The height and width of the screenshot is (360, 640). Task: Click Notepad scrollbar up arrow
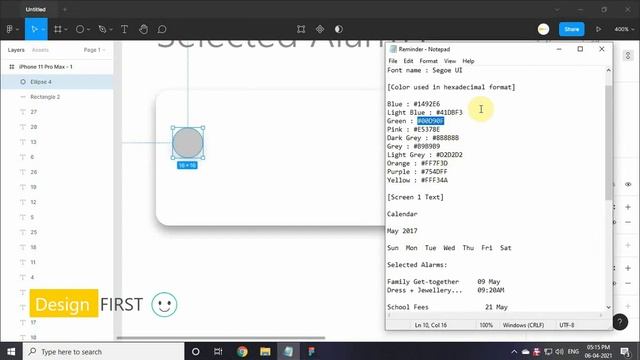click(608, 70)
